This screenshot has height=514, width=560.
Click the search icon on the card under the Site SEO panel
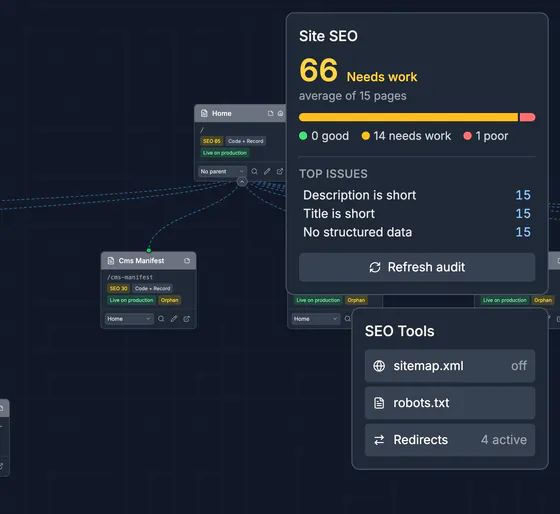point(348,319)
